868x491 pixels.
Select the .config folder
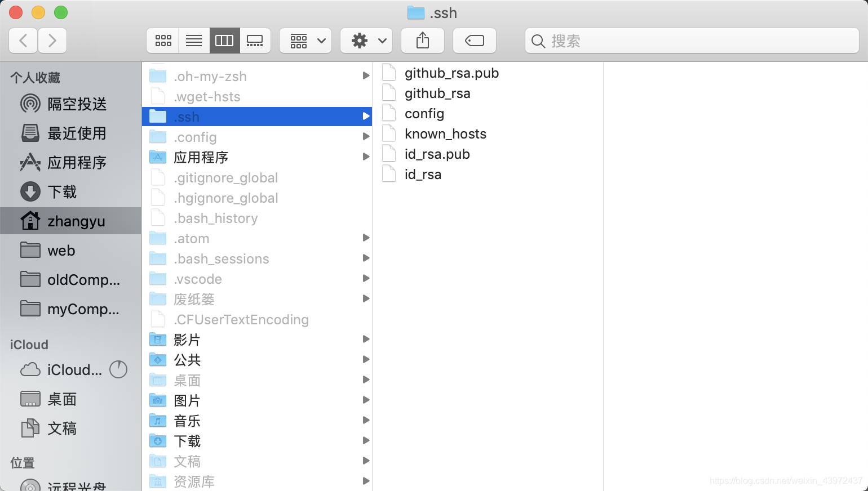257,137
